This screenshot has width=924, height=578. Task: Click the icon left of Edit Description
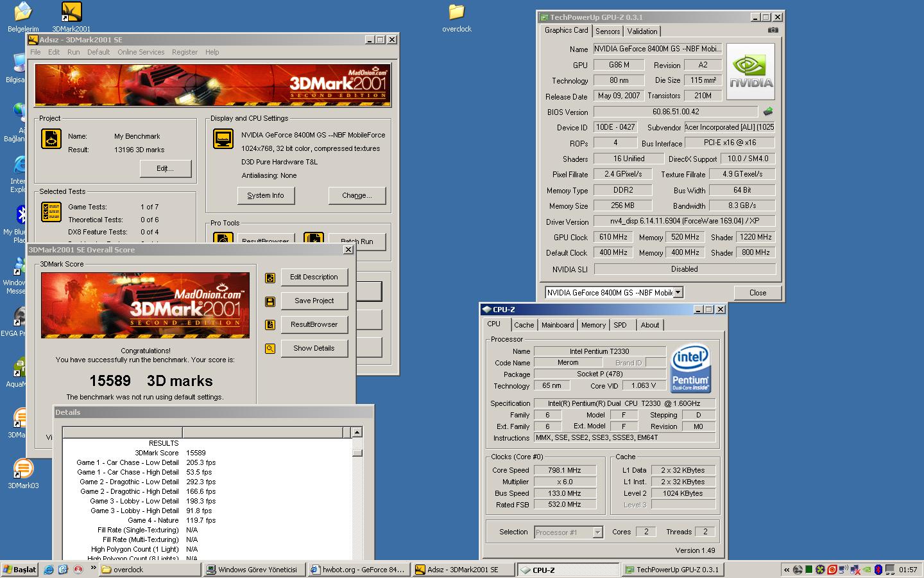270,277
